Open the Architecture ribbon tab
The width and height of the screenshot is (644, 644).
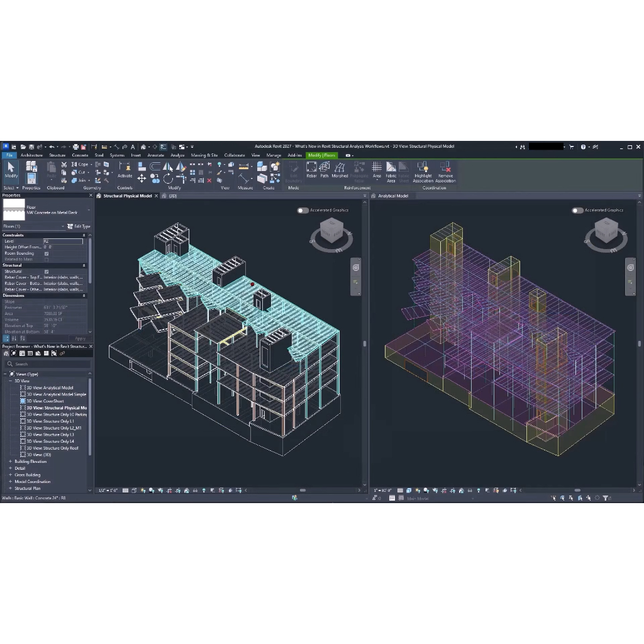31,155
